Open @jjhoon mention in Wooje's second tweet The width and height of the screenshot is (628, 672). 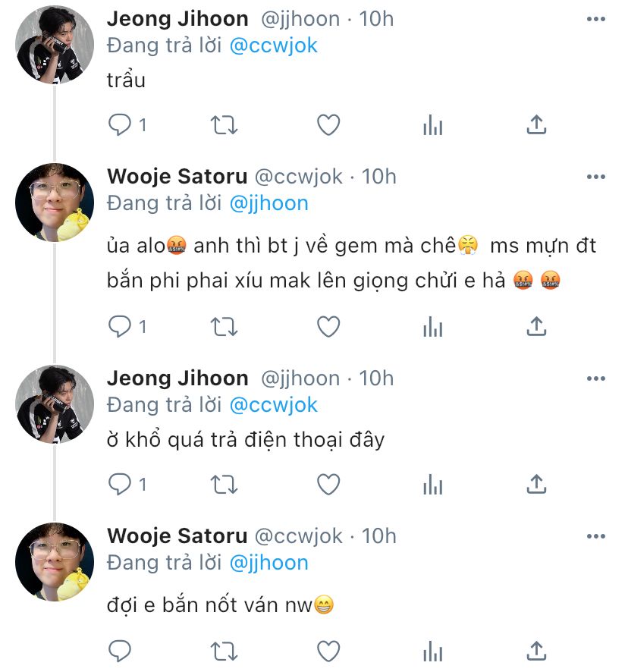[268, 563]
